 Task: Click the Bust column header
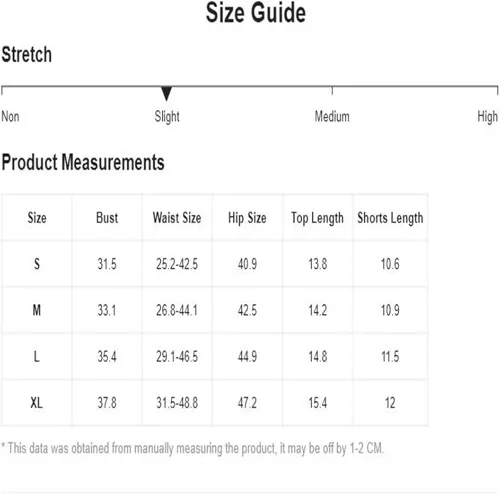click(x=107, y=218)
